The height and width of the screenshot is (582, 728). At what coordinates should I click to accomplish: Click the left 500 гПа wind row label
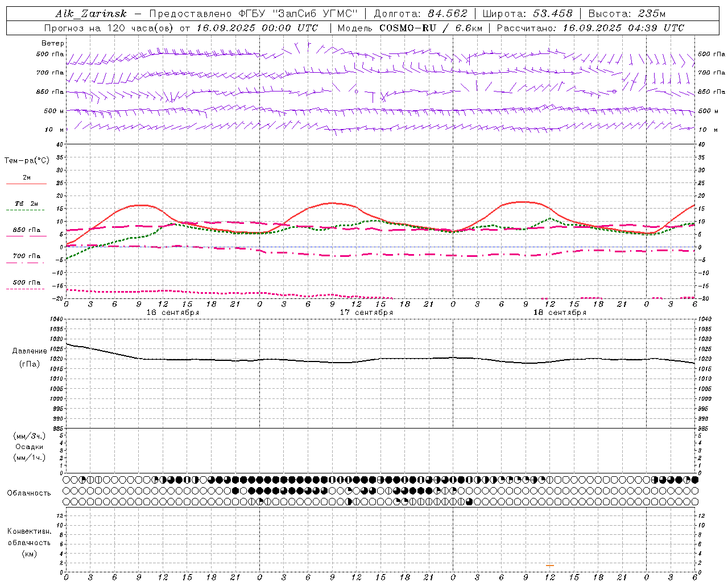50,54
